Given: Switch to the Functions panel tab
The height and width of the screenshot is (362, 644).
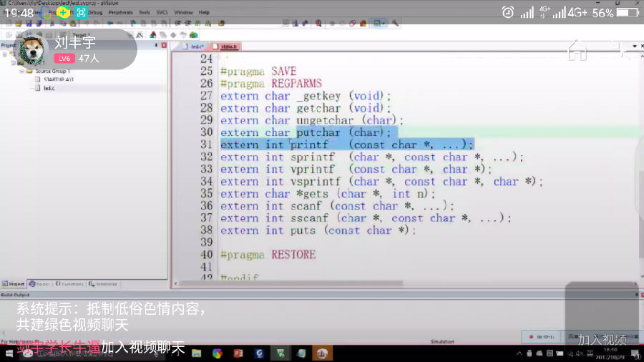Looking at the screenshot, I should (71, 284).
